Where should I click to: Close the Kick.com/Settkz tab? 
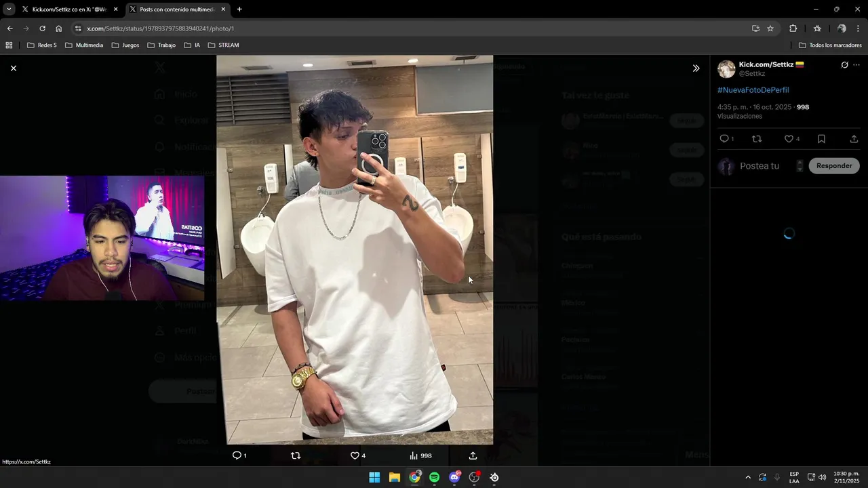(x=115, y=9)
